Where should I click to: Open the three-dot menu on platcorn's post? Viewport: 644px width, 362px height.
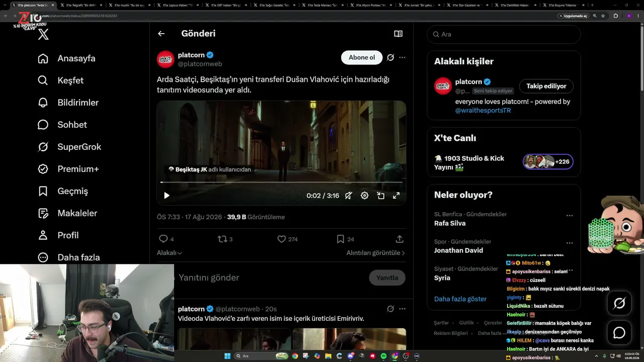pos(402,57)
